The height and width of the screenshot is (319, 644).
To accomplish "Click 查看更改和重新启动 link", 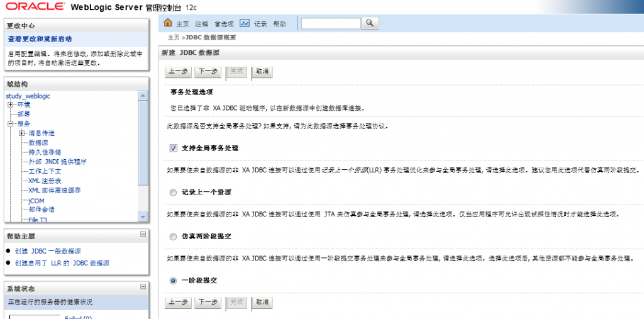I will tap(40, 39).
